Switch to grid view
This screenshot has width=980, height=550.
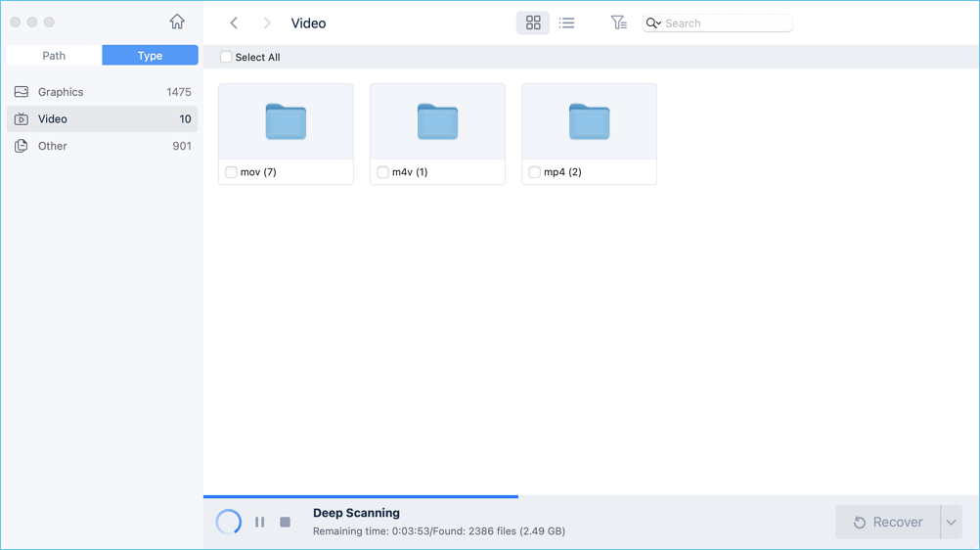pyautogui.click(x=532, y=23)
